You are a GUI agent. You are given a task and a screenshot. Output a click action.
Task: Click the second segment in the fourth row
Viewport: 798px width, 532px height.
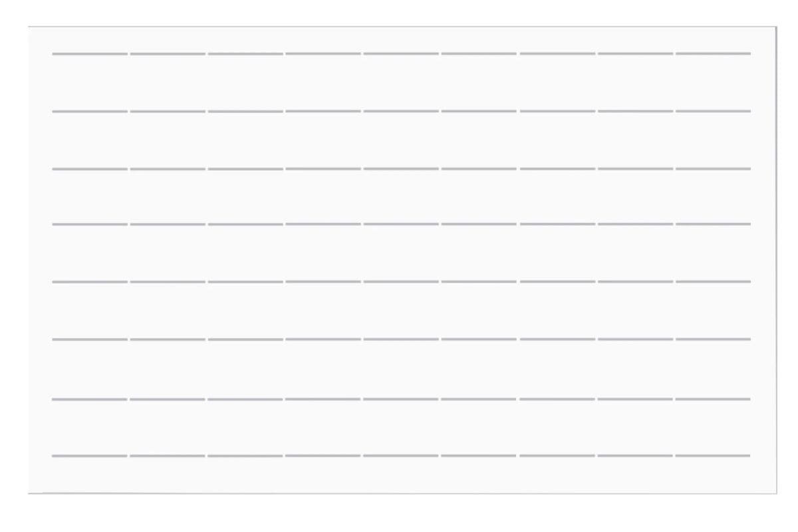click(x=168, y=224)
